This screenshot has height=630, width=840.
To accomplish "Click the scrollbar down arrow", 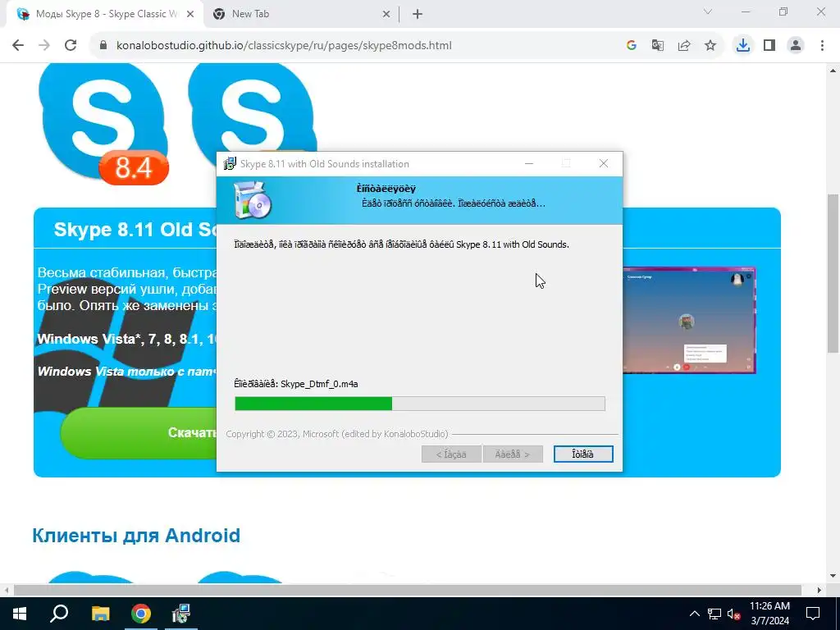I will point(833,576).
